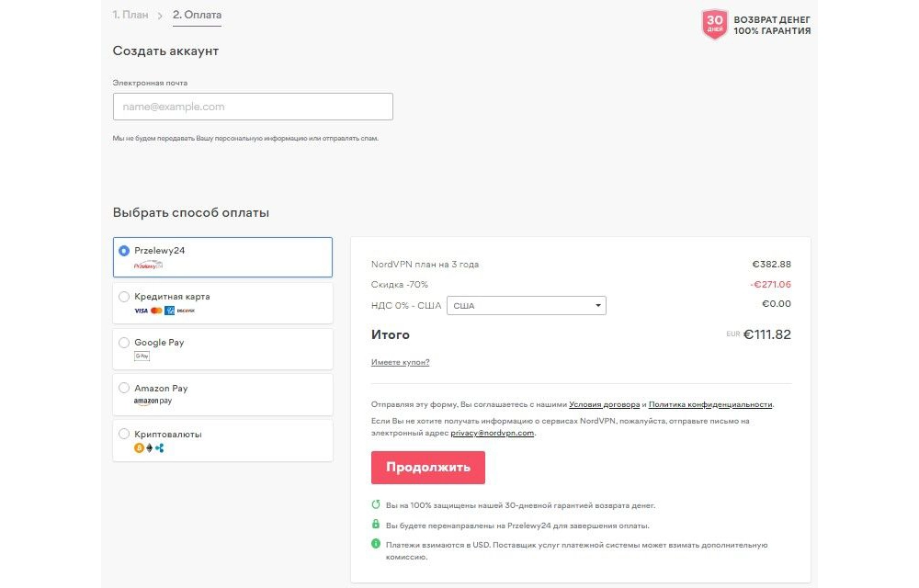
Task: Click the 2. Оплата step tab
Action: pyautogui.click(x=197, y=15)
